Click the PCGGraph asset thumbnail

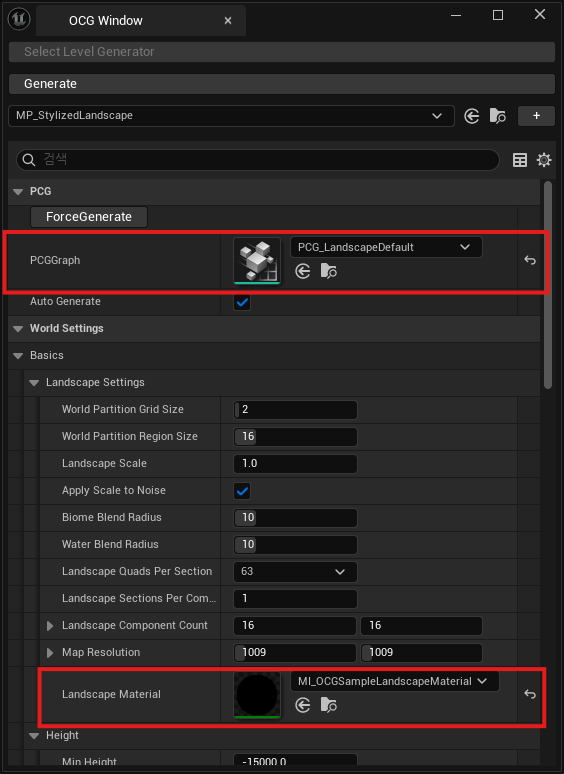coord(257,261)
